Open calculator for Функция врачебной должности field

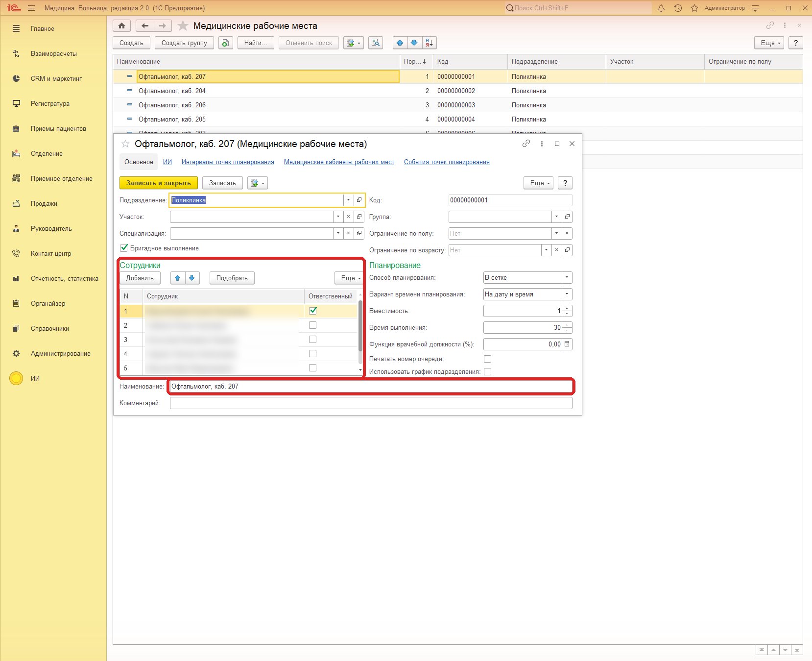click(567, 344)
